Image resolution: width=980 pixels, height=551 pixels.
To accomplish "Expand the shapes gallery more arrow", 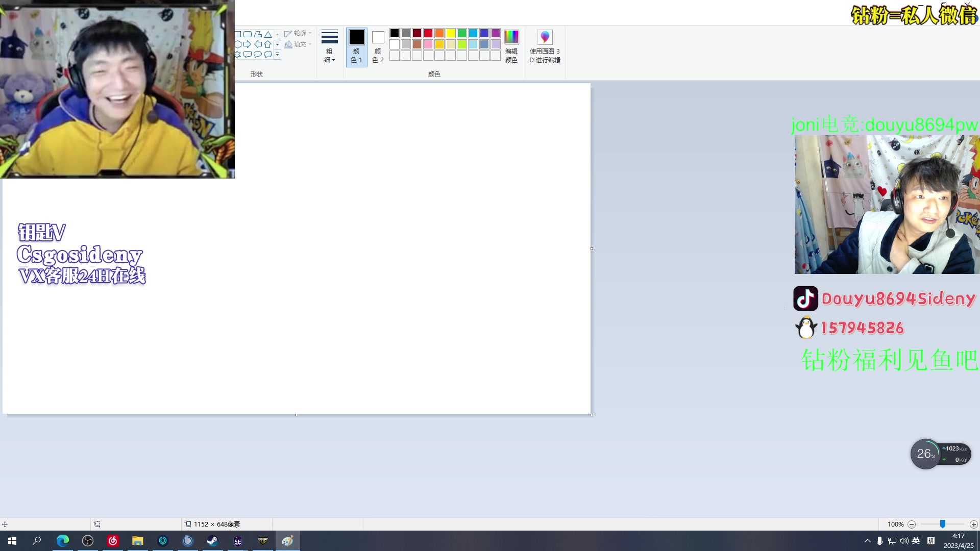I will [277, 54].
